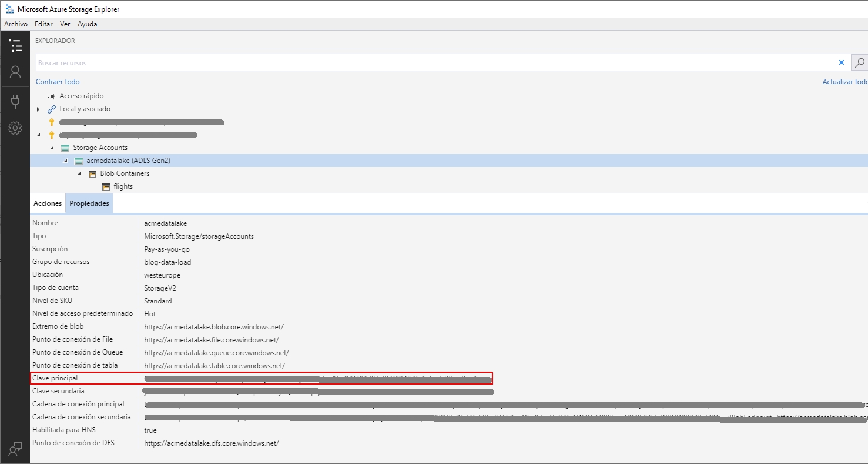Collapse the Blob Containers node
This screenshot has height=464, width=868.
(x=78, y=173)
